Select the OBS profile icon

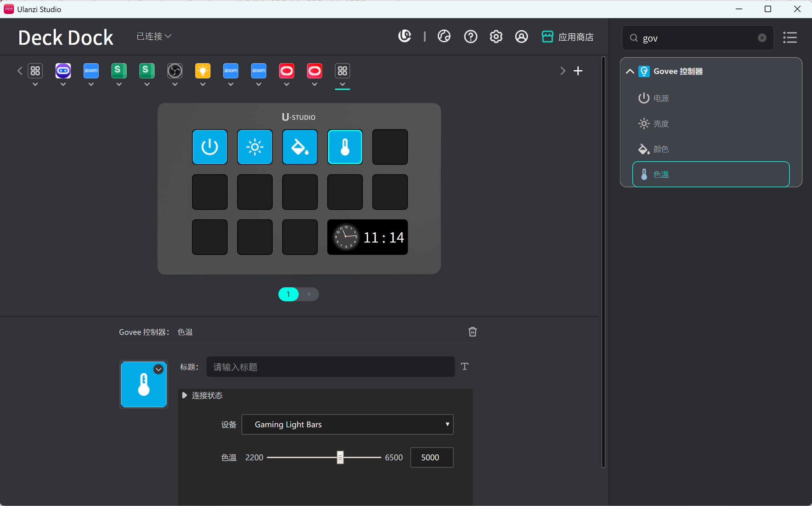(x=175, y=71)
